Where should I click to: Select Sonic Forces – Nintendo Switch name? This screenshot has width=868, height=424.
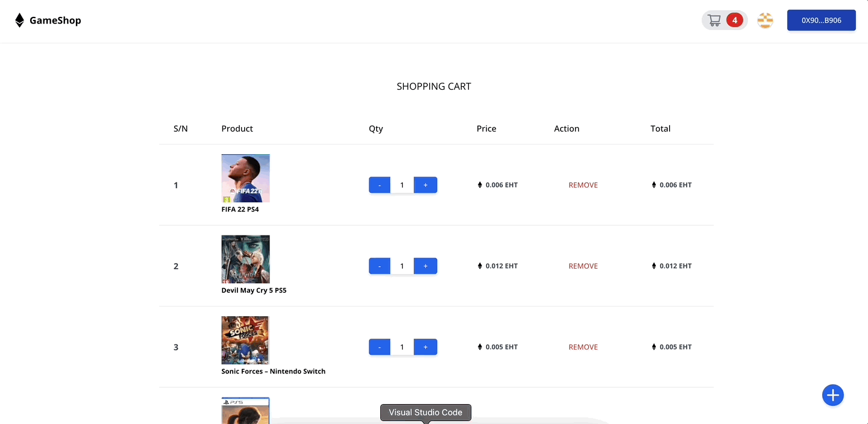[273, 372]
